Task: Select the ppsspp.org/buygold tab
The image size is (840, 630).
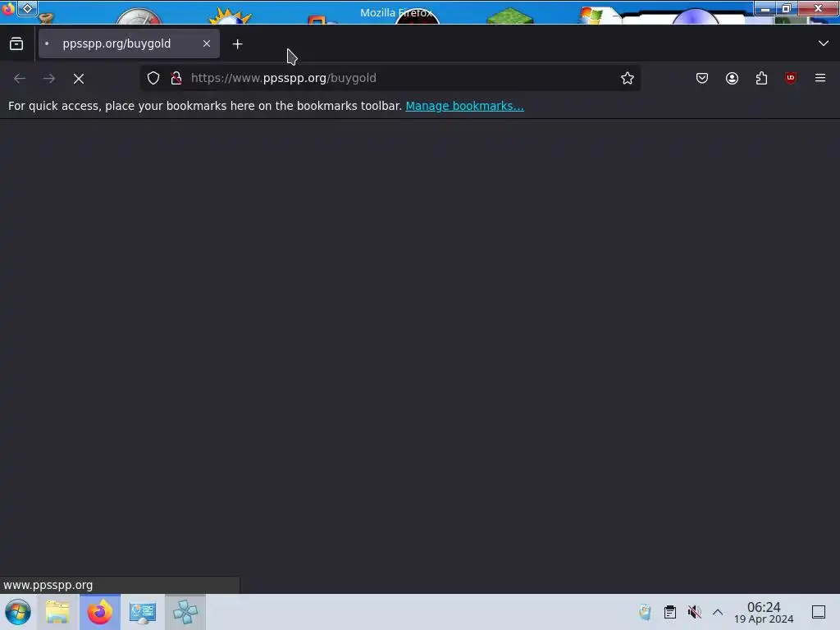Action: click(x=129, y=43)
